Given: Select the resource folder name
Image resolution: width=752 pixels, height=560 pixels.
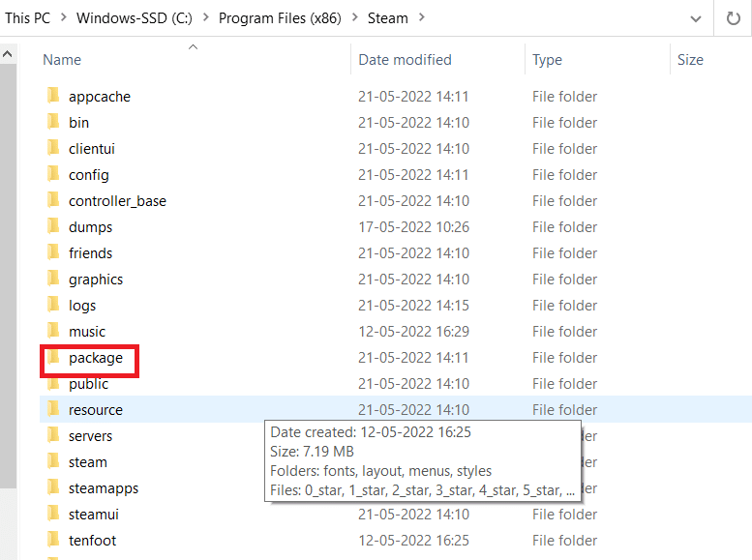Looking at the screenshot, I should pos(96,410).
